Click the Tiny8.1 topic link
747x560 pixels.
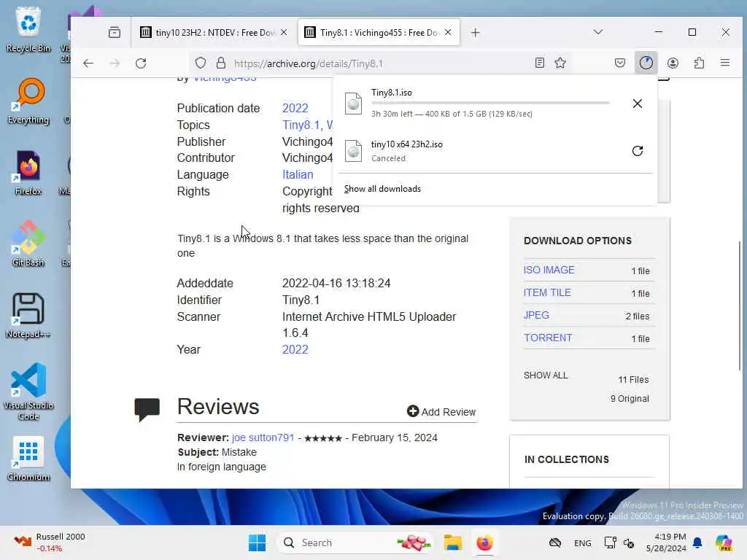(301, 125)
